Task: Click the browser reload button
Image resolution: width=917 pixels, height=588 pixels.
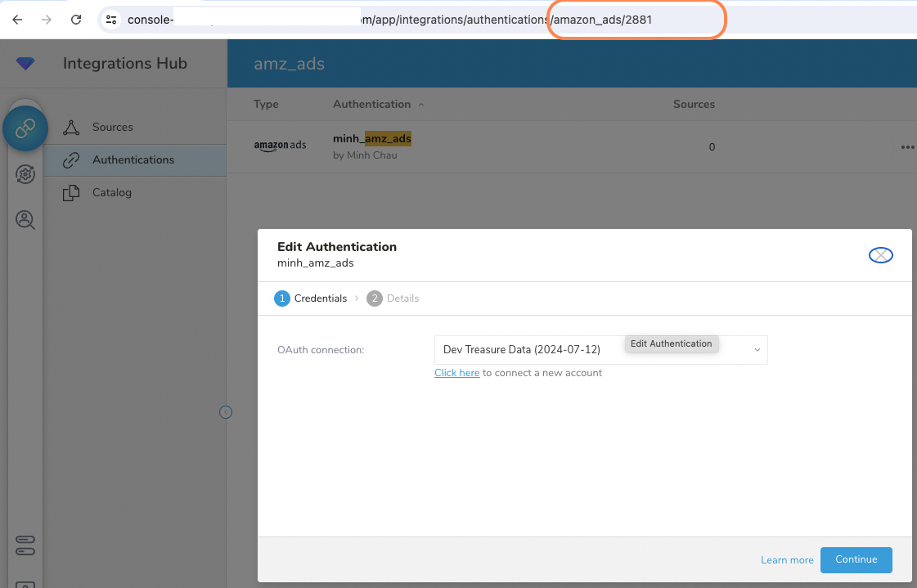Action: [x=76, y=20]
